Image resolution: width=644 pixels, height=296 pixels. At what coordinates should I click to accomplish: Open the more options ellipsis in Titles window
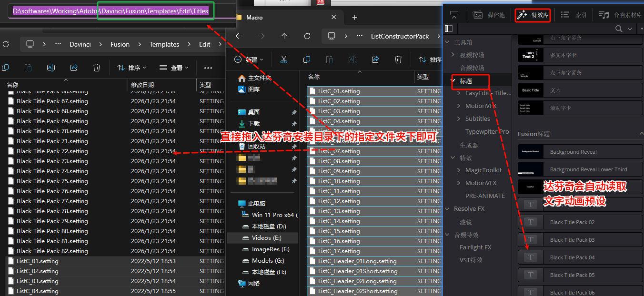point(208,68)
